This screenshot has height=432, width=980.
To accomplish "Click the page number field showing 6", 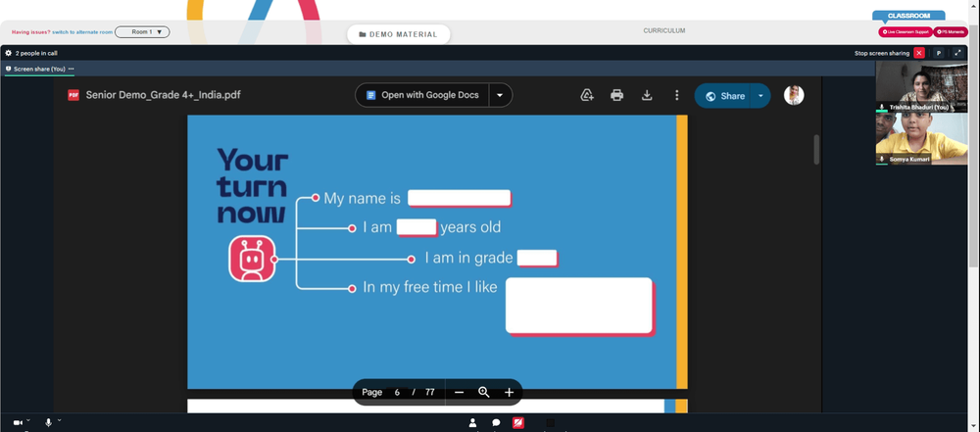I will pyautogui.click(x=397, y=392).
